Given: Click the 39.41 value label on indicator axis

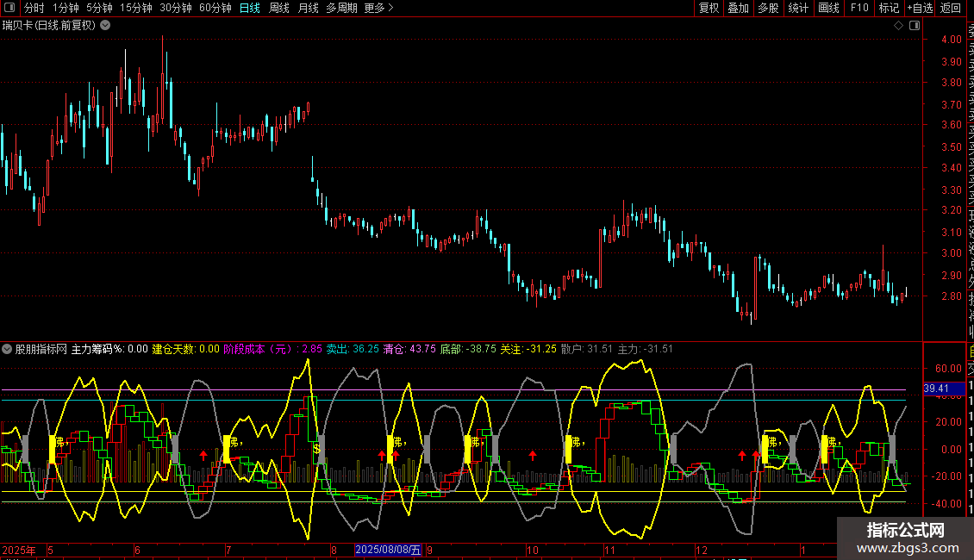Looking at the screenshot, I should tap(936, 389).
